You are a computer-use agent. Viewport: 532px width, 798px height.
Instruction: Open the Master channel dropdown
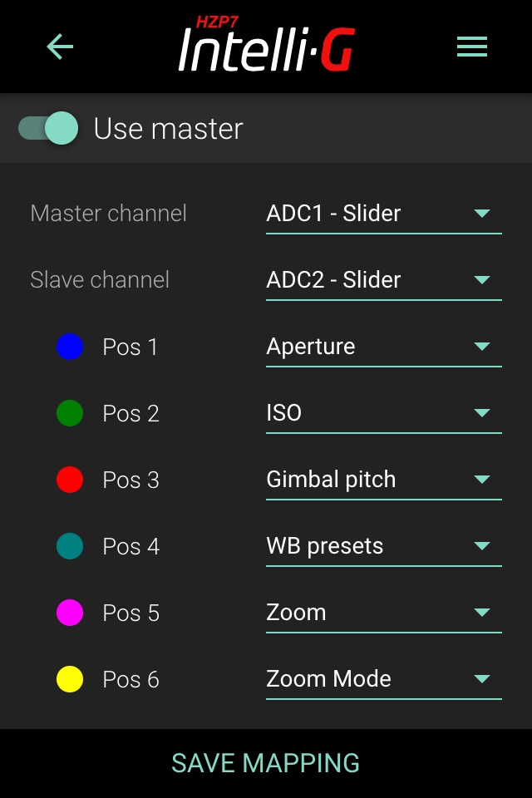[383, 214]
